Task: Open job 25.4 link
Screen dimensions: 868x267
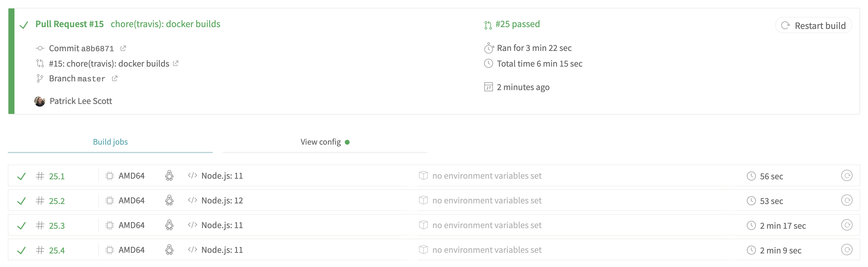Action: click(57, 250)
